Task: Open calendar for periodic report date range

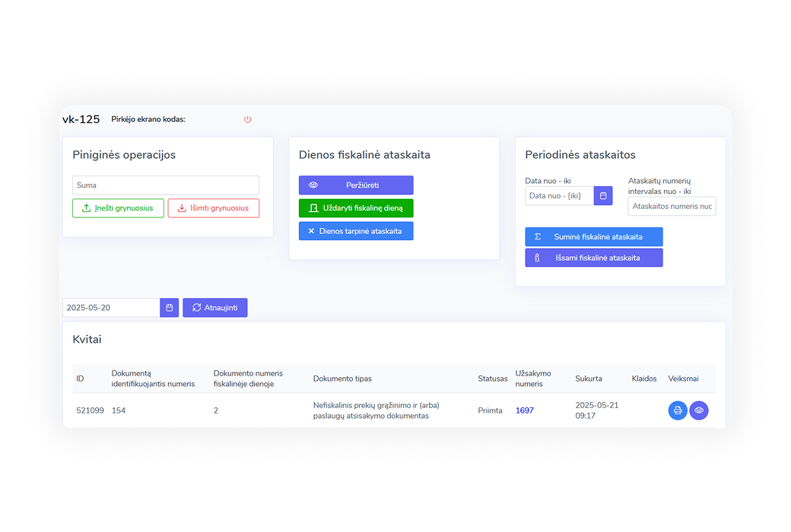Action: (603, 196)
